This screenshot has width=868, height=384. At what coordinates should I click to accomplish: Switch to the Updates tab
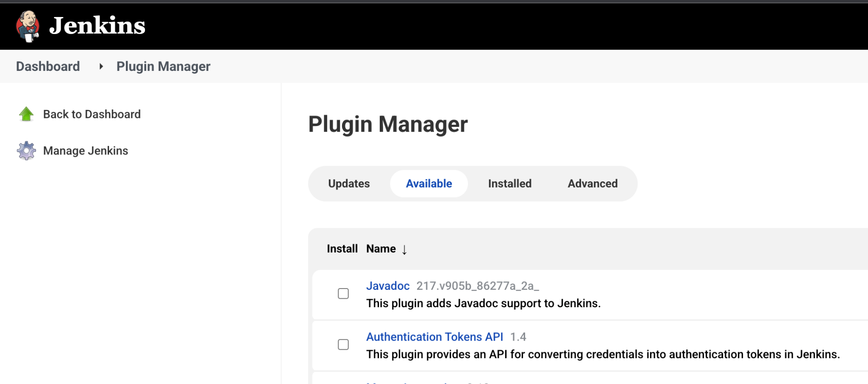(x=348, y=183)
